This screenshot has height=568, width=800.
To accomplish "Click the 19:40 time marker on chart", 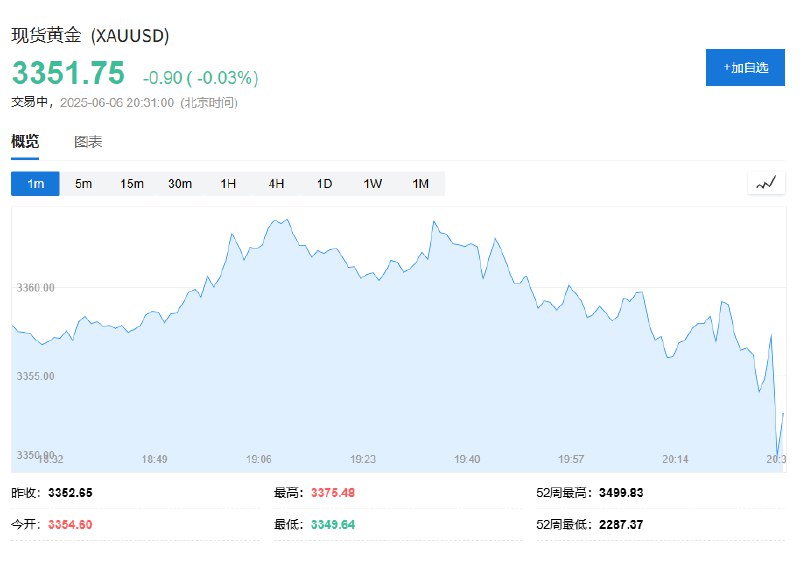I will click(467, 459).
